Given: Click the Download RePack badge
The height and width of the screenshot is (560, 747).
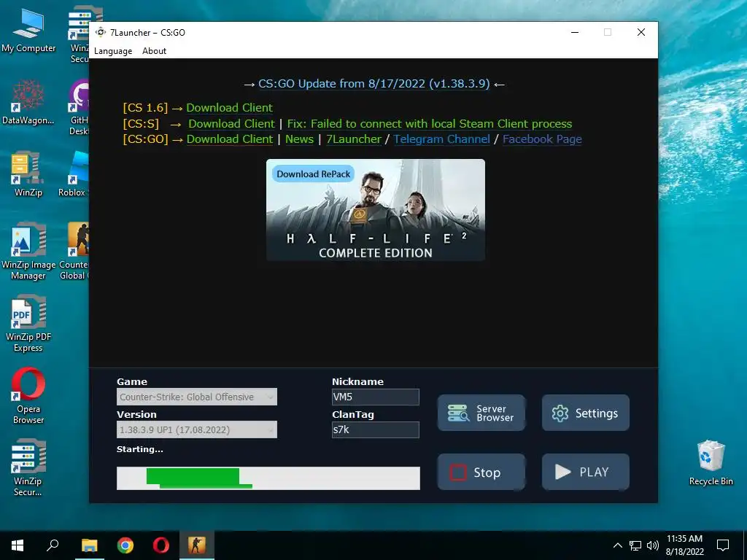Looking at the screenshot, I should pos(313,174).
